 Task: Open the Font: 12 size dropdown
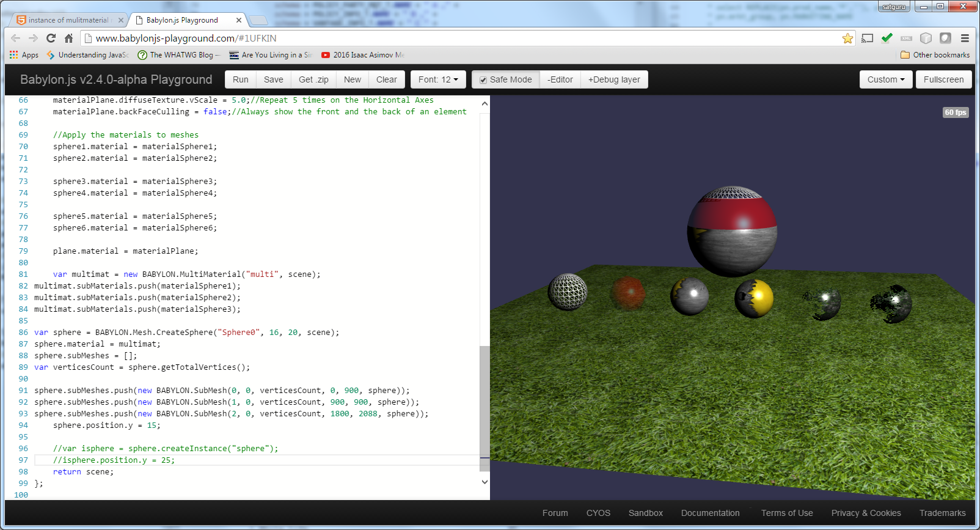(x=438, y=79)
